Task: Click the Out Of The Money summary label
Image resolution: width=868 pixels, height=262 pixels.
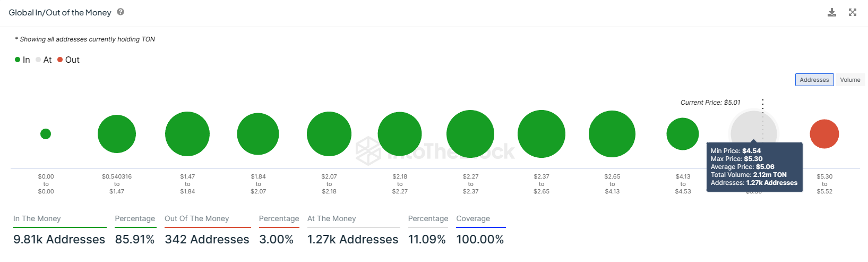Action: pos(197,218)
